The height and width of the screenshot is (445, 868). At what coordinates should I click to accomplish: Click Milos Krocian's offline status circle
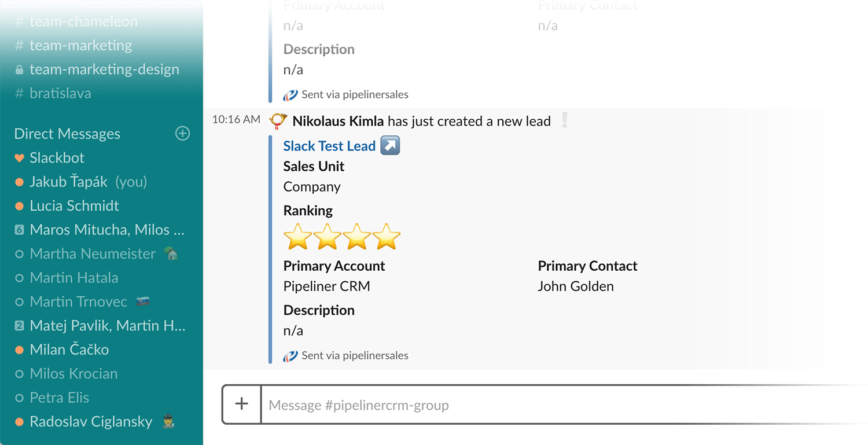click(20, 373)
